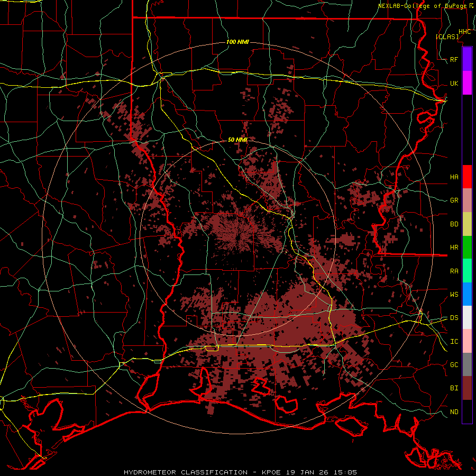Click the DS white legend color block

tap(467, 317)
